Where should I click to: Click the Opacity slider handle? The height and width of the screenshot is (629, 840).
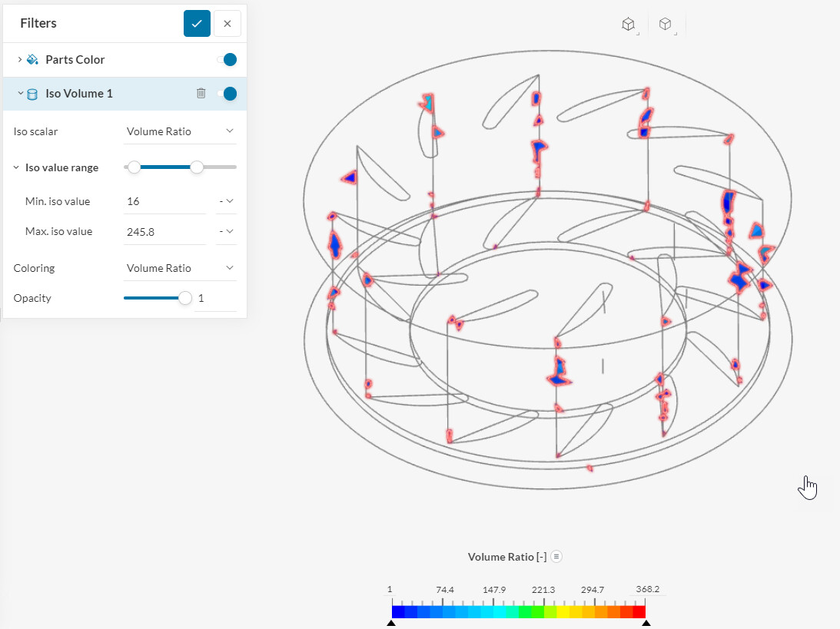click(184, 298)
